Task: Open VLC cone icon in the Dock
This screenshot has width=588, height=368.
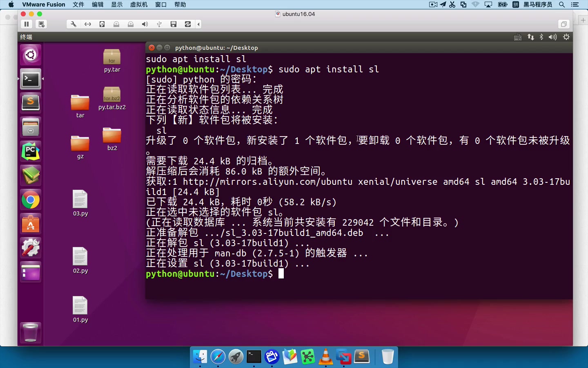Action: click(326, 357)
